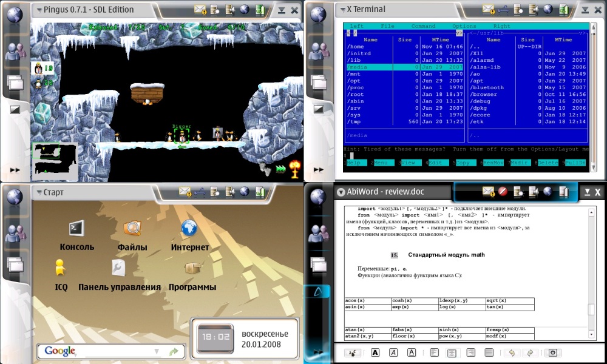
Task: Enable justify alignment in AbiWord
Action: point(489,353)
